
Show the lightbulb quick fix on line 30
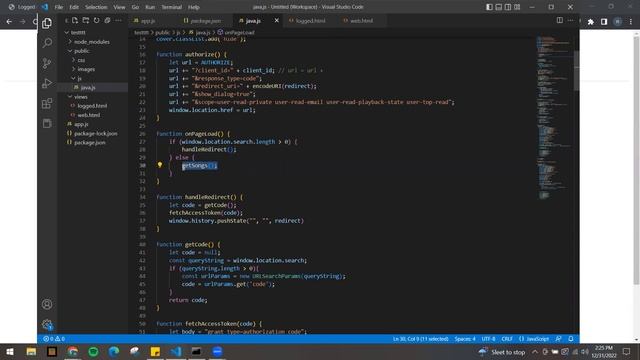coord(160,165)
